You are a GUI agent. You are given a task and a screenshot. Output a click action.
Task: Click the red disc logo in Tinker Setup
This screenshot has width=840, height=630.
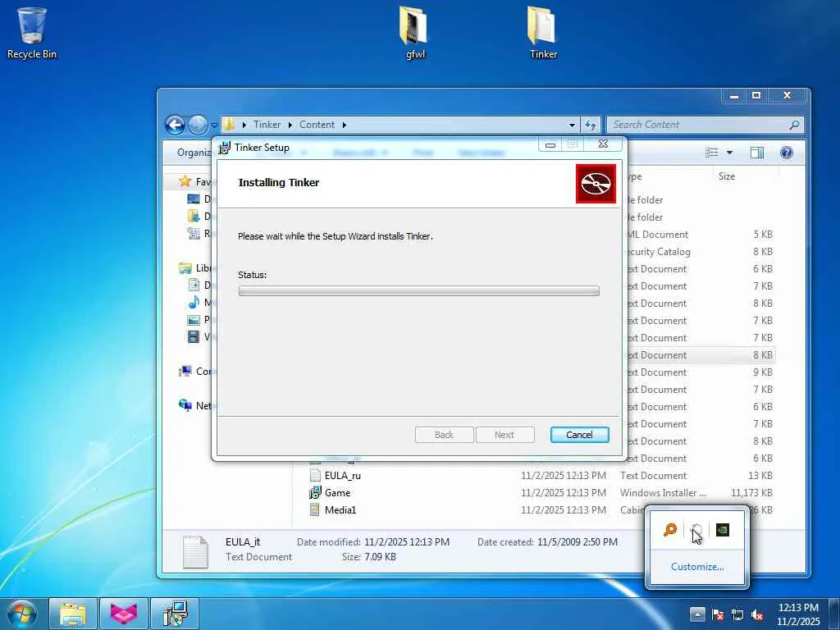(x=596, y=184)
